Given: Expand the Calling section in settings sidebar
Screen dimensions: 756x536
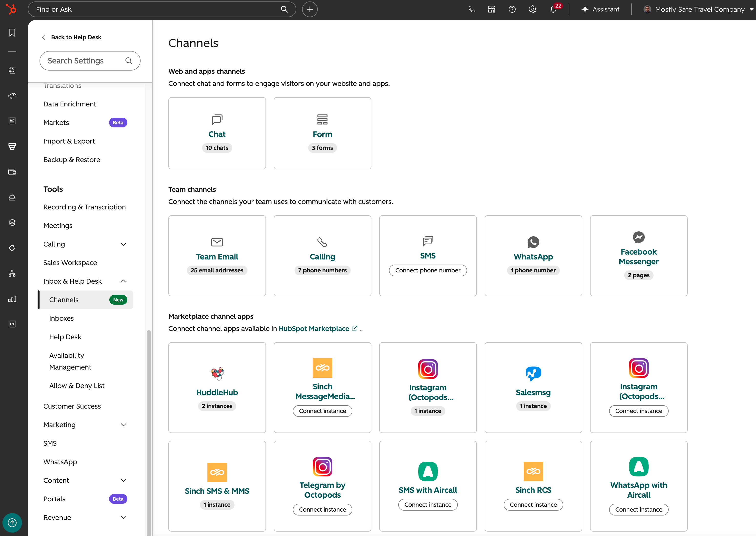Looking at the screenshot, I should pos(123,244).
